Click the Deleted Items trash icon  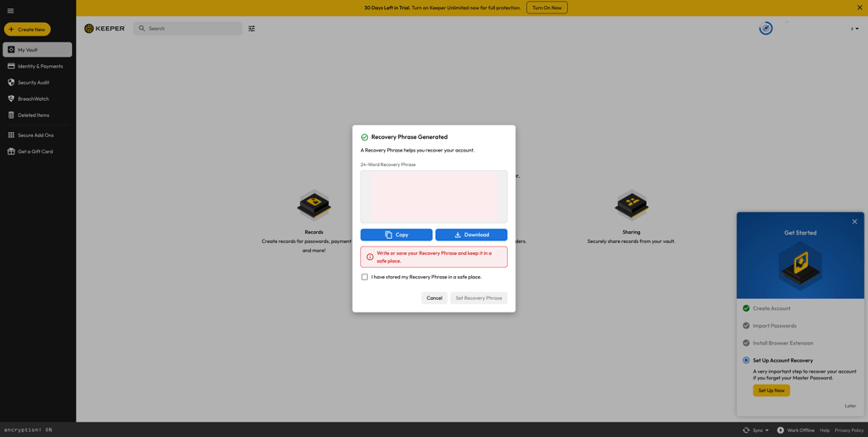(x=11, y=115)
